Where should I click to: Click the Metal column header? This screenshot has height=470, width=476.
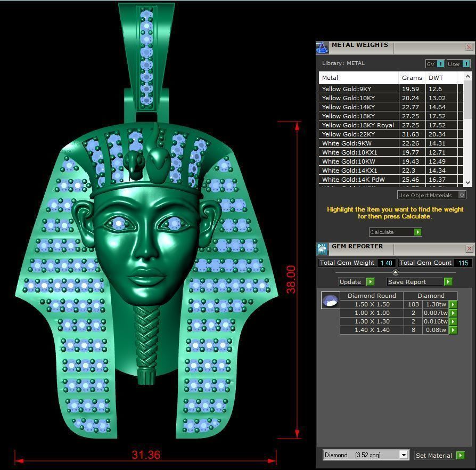point(358,78)
